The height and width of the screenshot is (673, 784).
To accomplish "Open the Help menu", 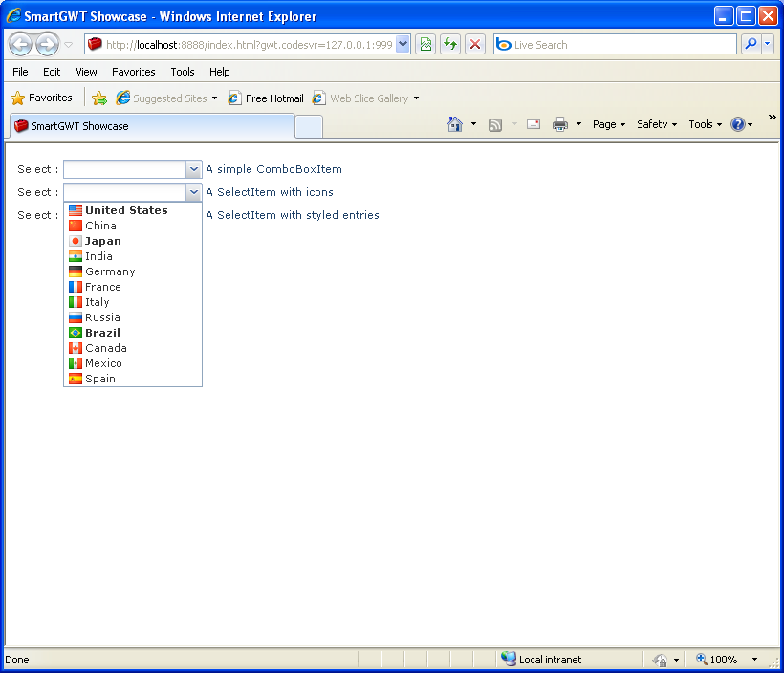I will pyautogui.click(x=220, y=72).
